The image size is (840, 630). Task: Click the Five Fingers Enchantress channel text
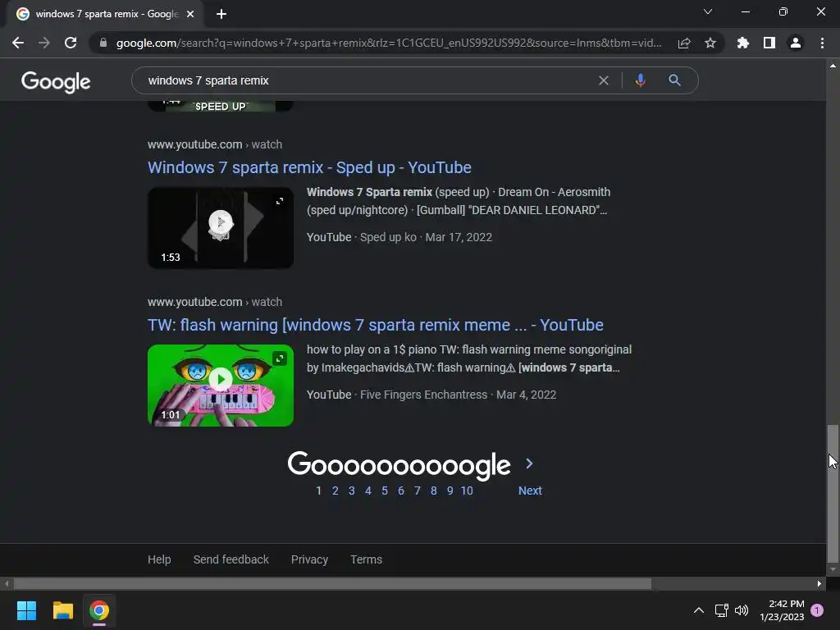(424, 395)
